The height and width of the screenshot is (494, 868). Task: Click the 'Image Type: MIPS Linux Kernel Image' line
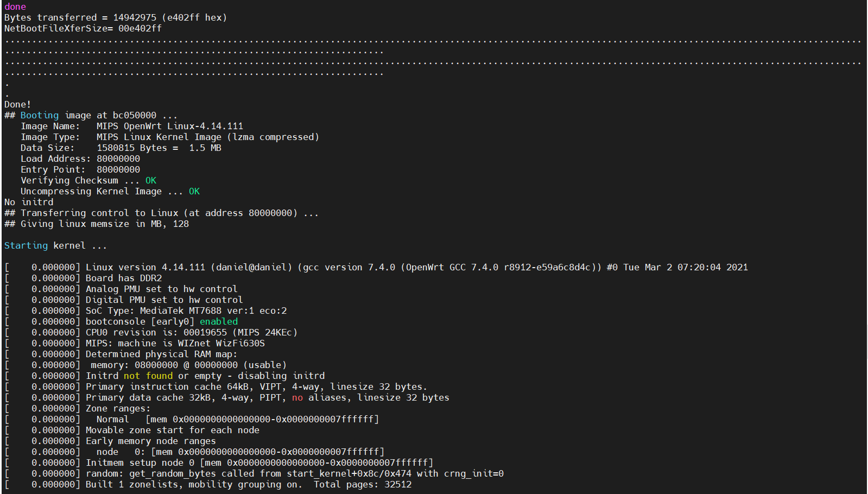[x=170, y=137]
